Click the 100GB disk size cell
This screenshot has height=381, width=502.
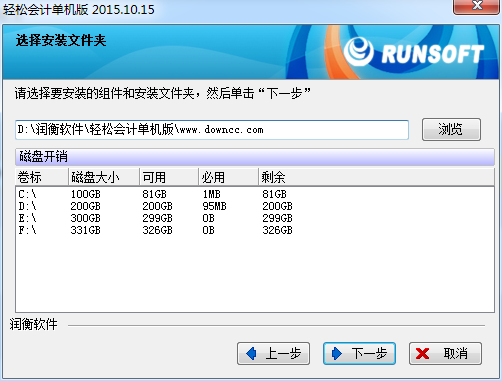point(85,194)
